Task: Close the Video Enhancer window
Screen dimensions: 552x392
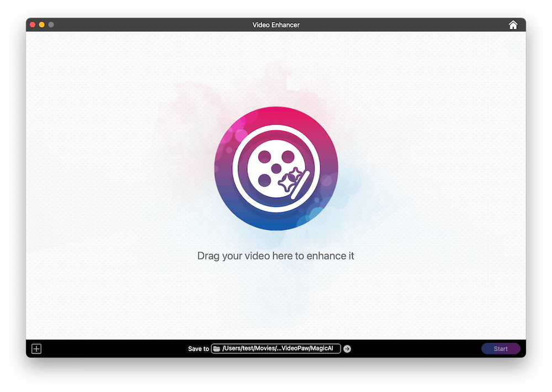Action: click(33, 25)
